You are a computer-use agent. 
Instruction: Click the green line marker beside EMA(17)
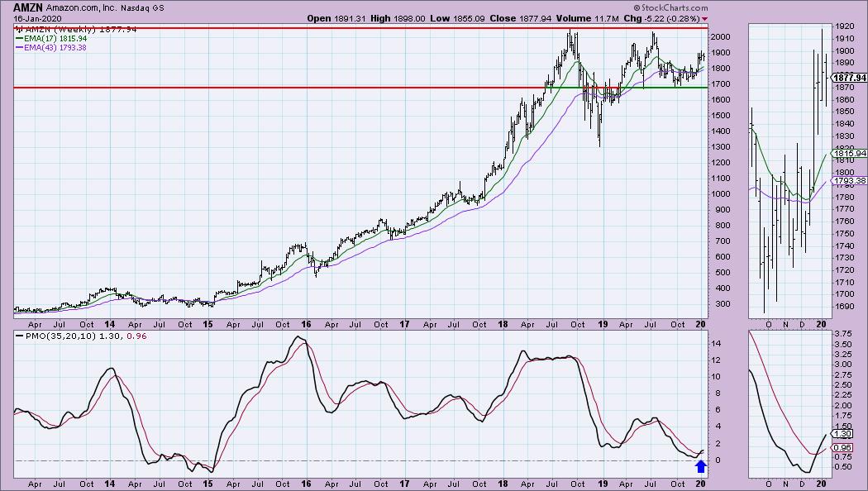19,39
